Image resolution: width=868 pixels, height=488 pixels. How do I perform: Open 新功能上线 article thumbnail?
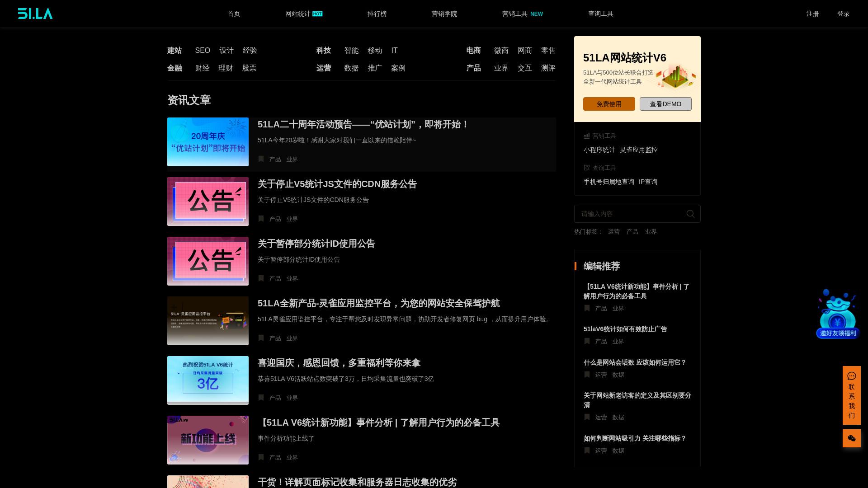click(208, 440)
